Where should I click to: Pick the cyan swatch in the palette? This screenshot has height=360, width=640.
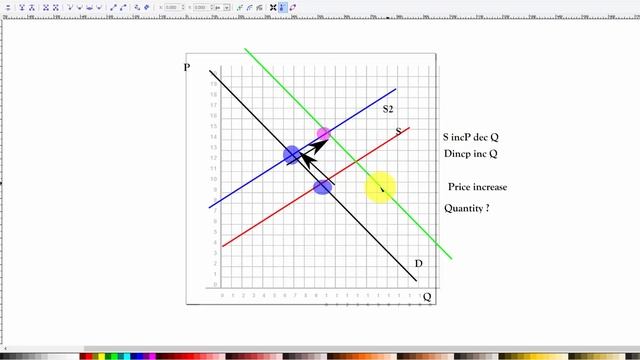click(127, 357)
